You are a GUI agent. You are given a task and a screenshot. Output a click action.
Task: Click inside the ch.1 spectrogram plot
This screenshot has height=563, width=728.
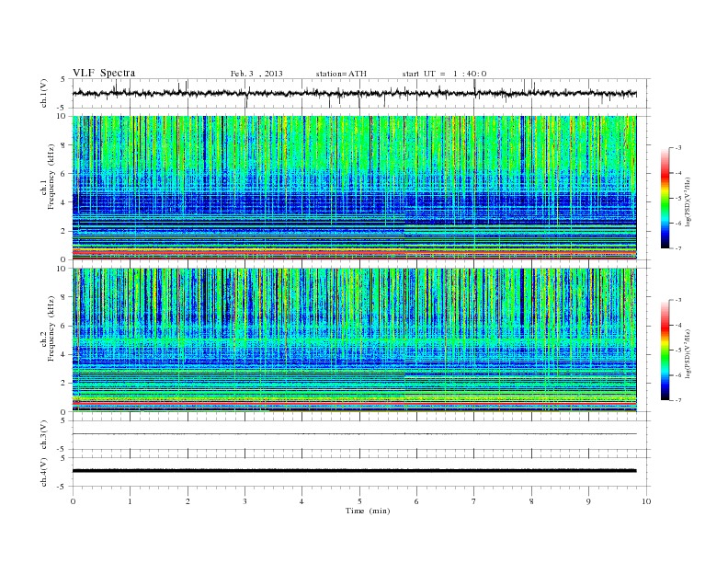354,188
